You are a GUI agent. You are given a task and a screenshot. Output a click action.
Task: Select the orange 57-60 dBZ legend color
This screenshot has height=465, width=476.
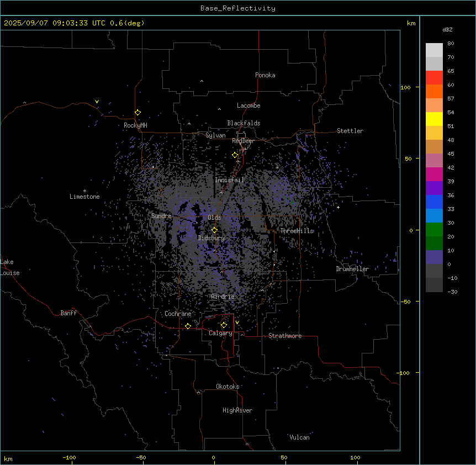(434, 91)
